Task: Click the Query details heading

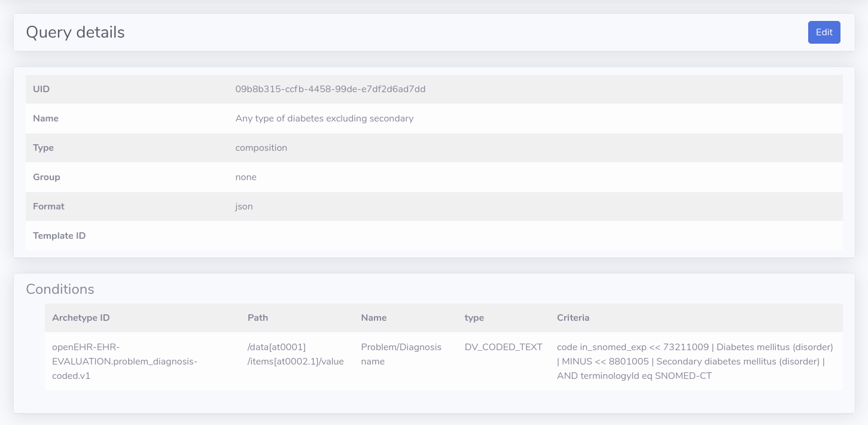Action: (75, 32)
